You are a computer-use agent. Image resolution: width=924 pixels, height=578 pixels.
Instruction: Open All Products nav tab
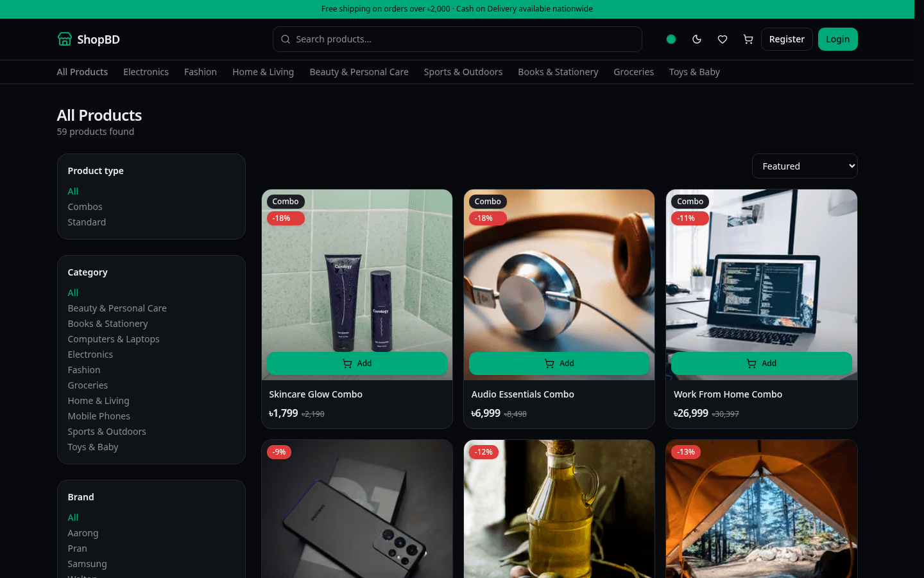point(82,72)
